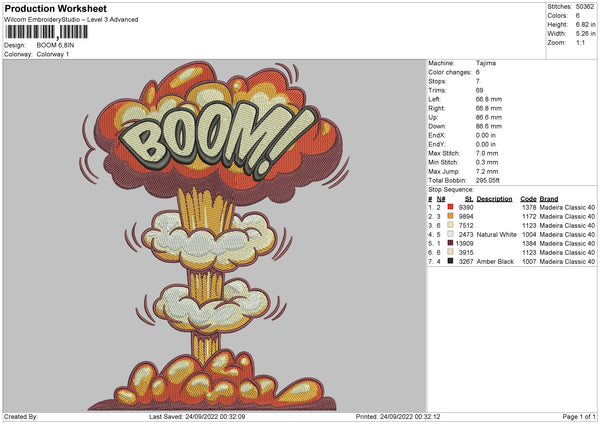Select the Natural White description text
The image size is (600, 424).
pyautogui.click(x=496, y=234)
